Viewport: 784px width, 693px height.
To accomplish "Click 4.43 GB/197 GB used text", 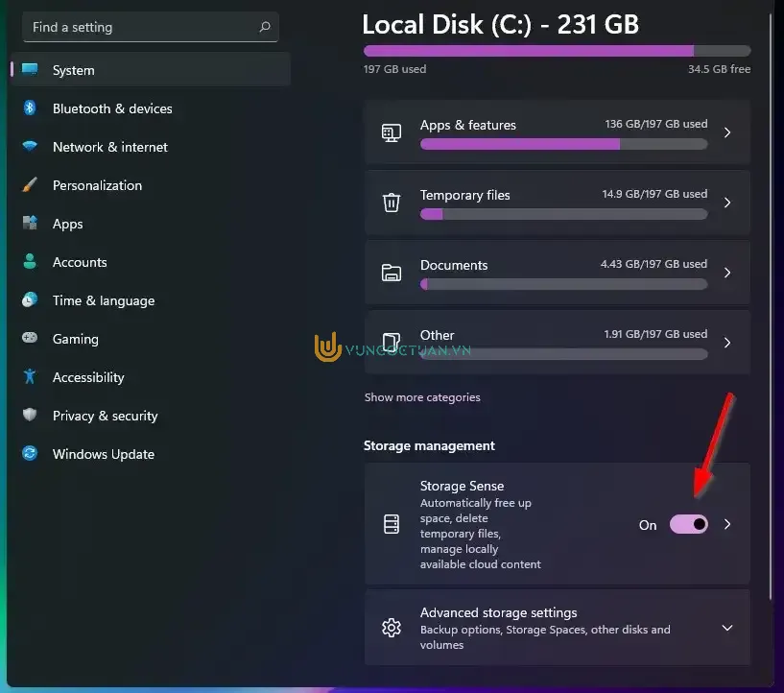I will (654, 264).
